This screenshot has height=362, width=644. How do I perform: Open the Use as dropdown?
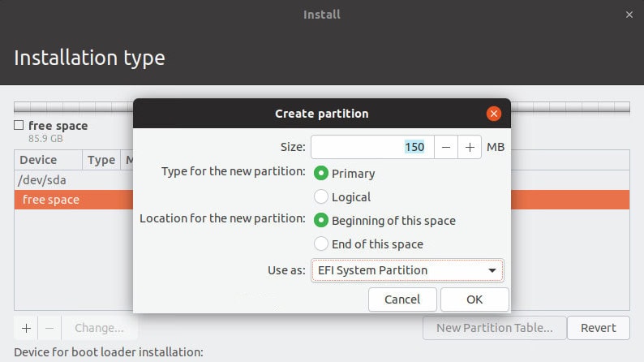407,270
